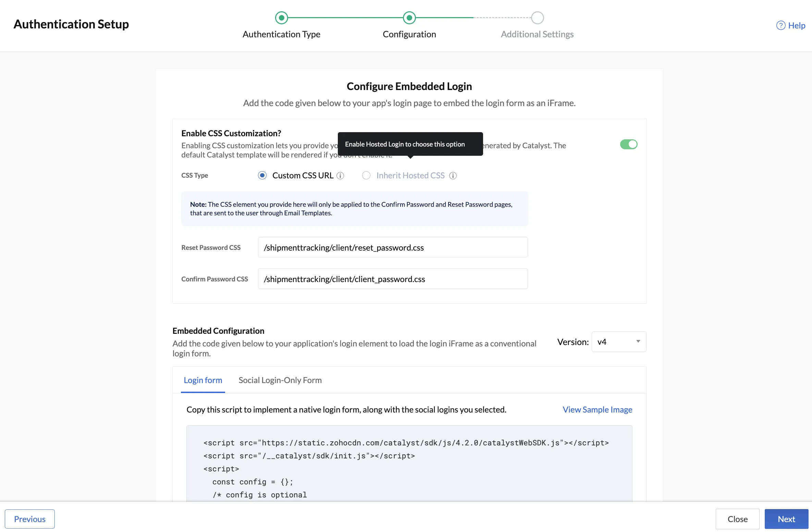Click the 'Confirm Password CSS' label
Viewport: 812px width, 532px height.
214,279
